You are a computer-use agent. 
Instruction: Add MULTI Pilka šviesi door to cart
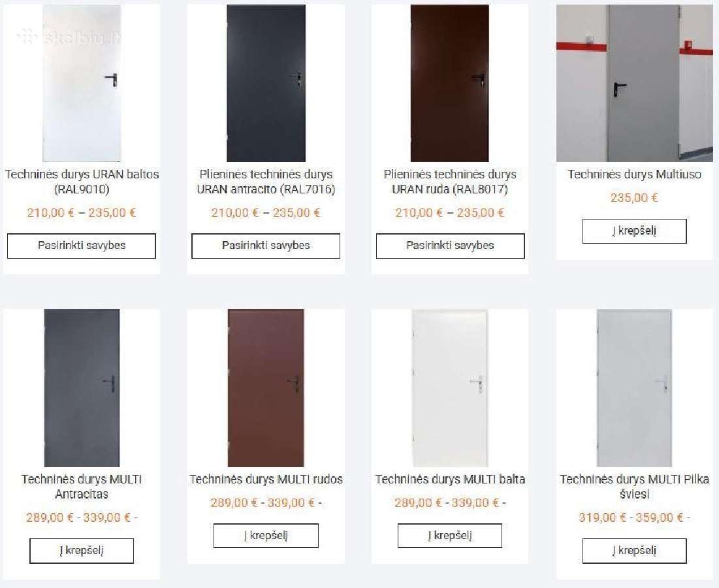click(x=635, y=551)
